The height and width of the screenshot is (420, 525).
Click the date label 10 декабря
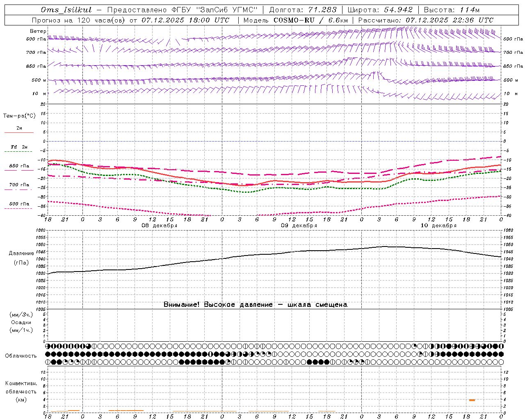[438, 226]
